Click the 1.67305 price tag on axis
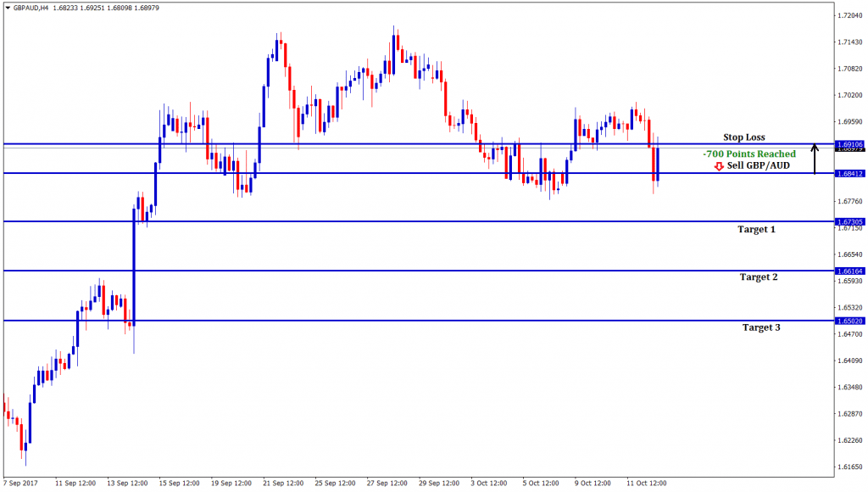 850,221
